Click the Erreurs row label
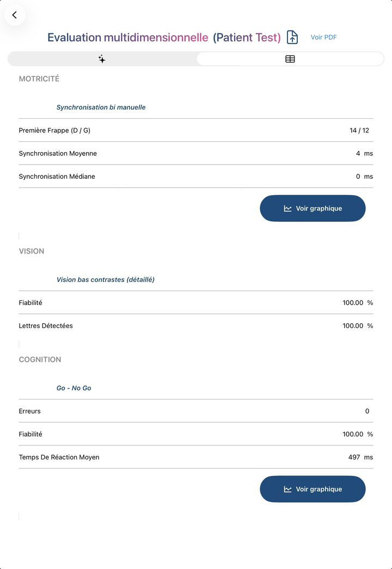This screenshot has width=392, height=569. click(x=30, y=411)
